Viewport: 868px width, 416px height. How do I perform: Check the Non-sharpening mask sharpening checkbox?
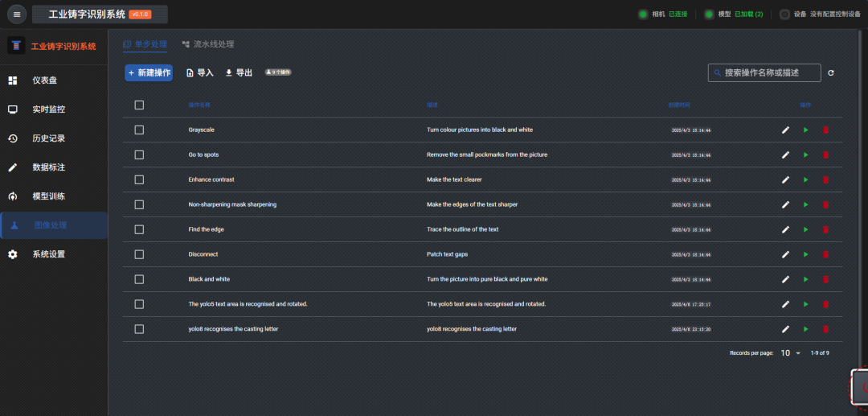point(140,204)
